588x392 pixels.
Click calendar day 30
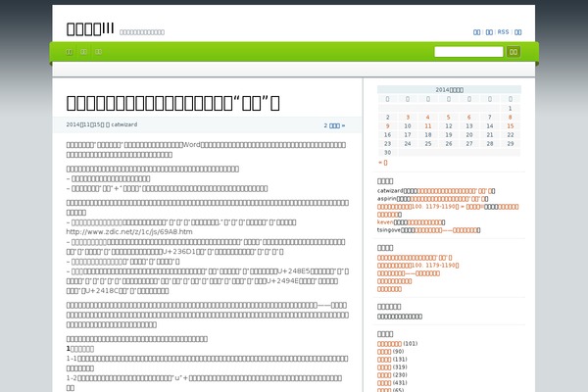click(x=387, y=153)
